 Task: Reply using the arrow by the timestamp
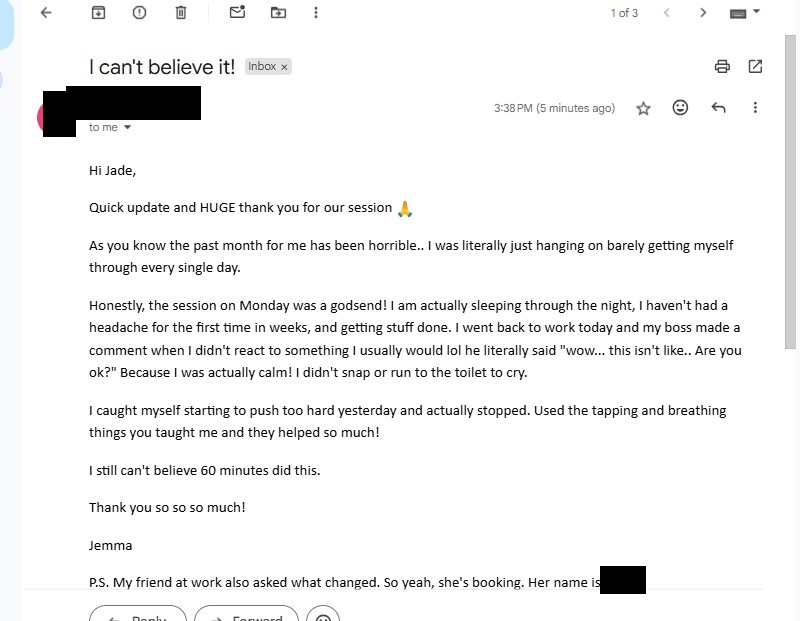coord(718,108)
